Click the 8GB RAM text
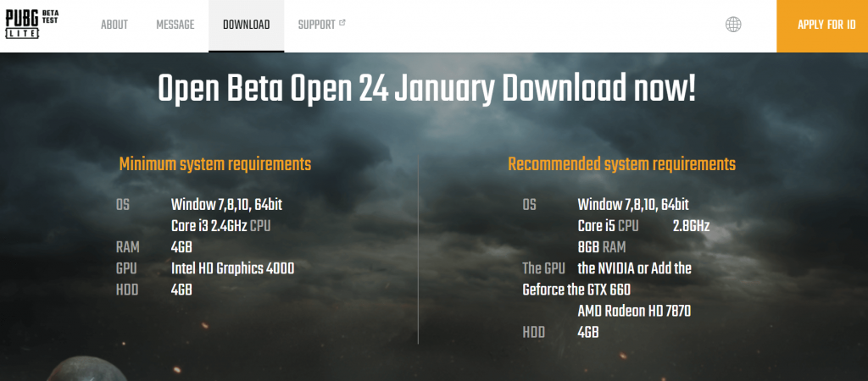868x381 pixels. tap(602, 247)
